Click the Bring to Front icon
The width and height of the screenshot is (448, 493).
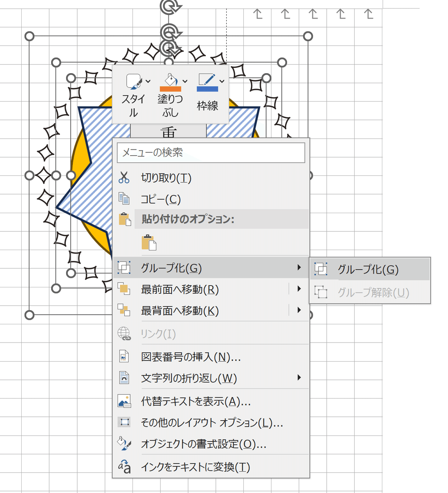[x=124, y=289]
